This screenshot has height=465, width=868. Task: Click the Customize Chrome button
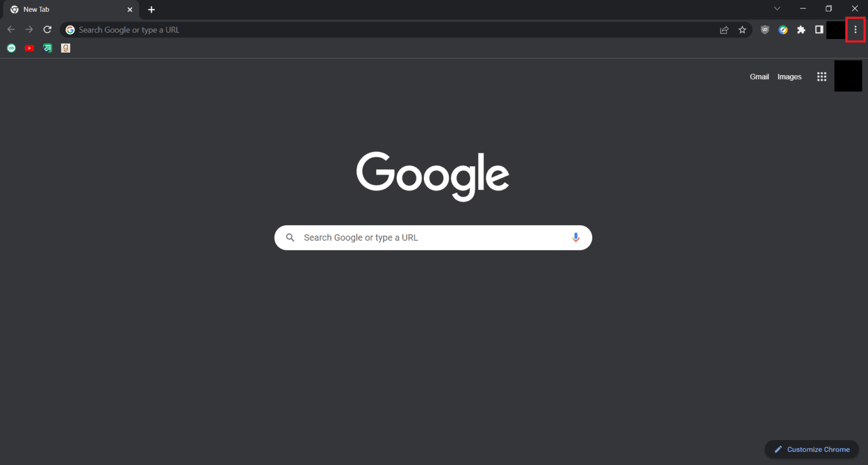click(x=811, y=449)
